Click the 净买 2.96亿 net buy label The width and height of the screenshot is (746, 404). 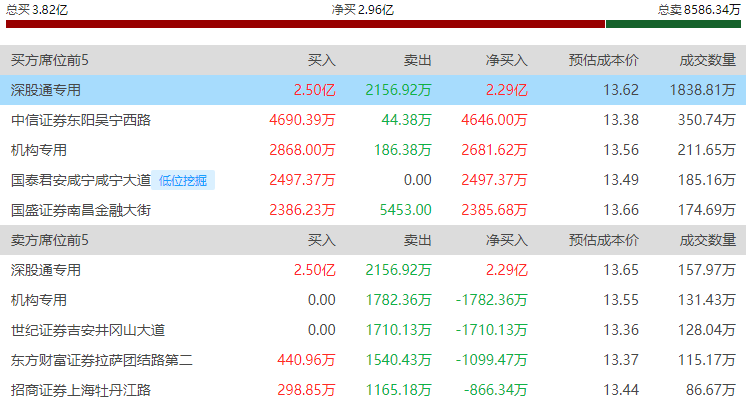pos(363,10)
